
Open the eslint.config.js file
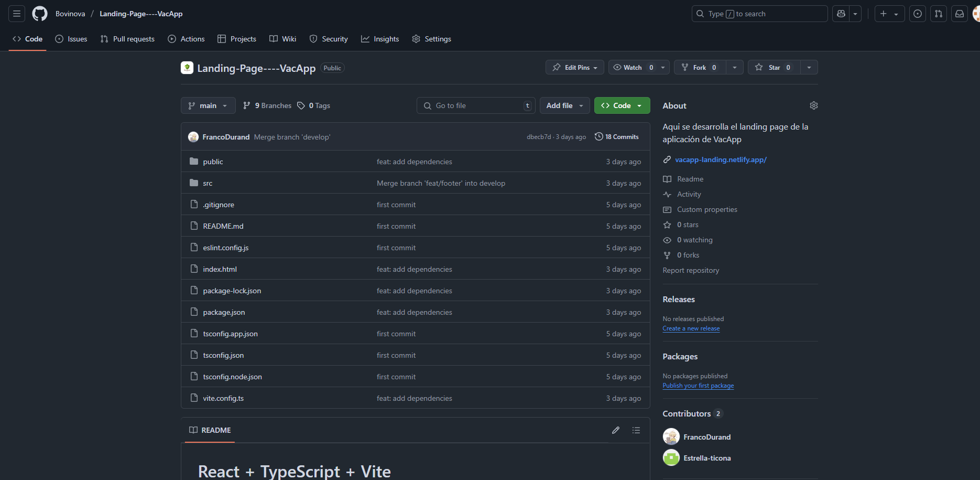pyautogui.click(x=226, y=248)
